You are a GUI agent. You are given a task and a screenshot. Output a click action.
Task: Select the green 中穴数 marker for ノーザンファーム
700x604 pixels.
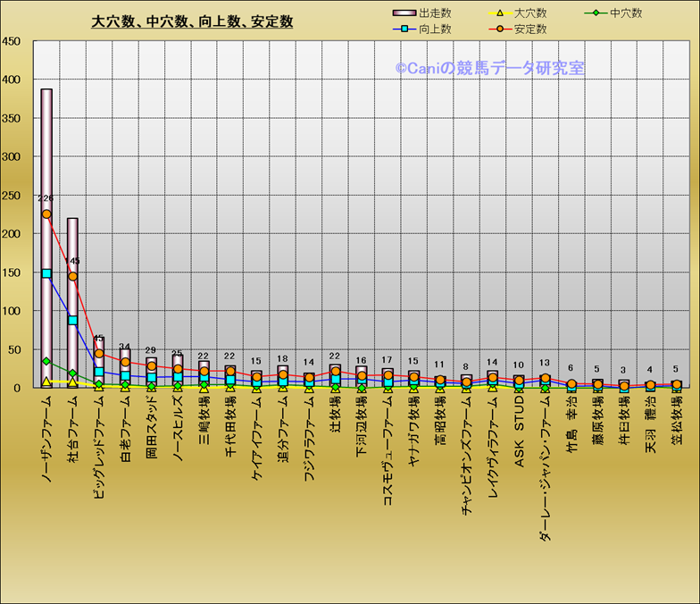click(x=46, y=361)
